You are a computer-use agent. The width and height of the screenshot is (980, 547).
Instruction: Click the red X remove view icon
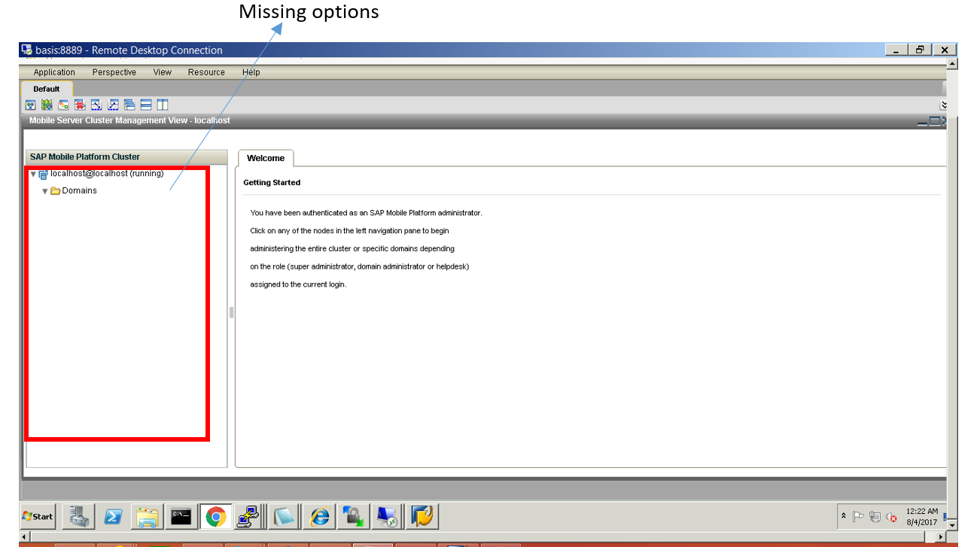[79, 105]
